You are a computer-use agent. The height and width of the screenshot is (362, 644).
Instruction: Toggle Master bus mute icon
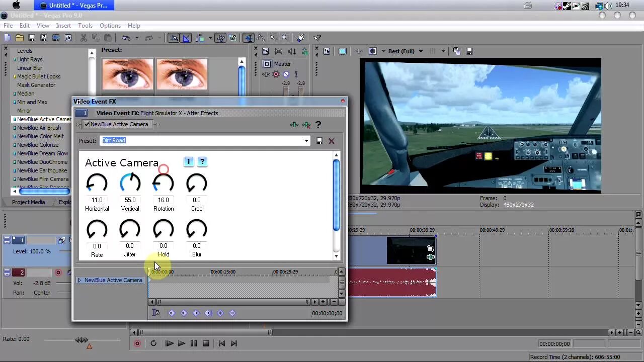click(286, 74)
